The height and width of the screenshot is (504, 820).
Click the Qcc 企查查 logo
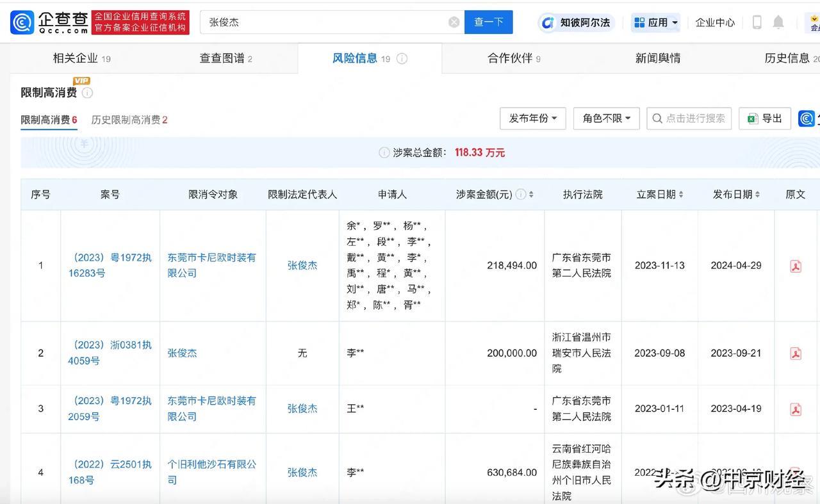click(x=49, y=22)
